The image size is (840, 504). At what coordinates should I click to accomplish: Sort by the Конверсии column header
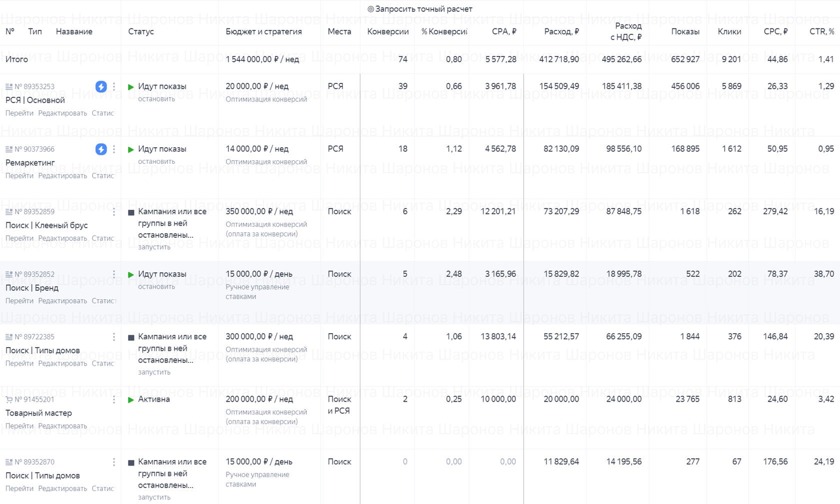[x=387, y=31]
